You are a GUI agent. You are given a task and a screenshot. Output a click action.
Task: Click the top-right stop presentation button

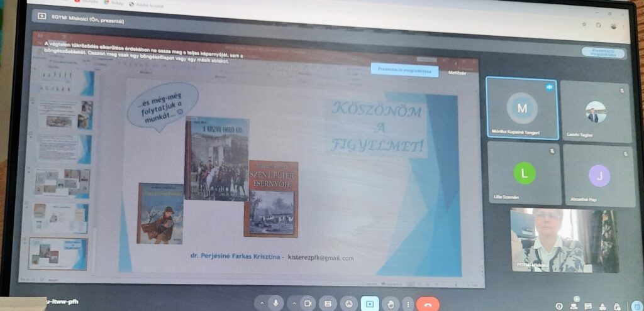(602, 53)
